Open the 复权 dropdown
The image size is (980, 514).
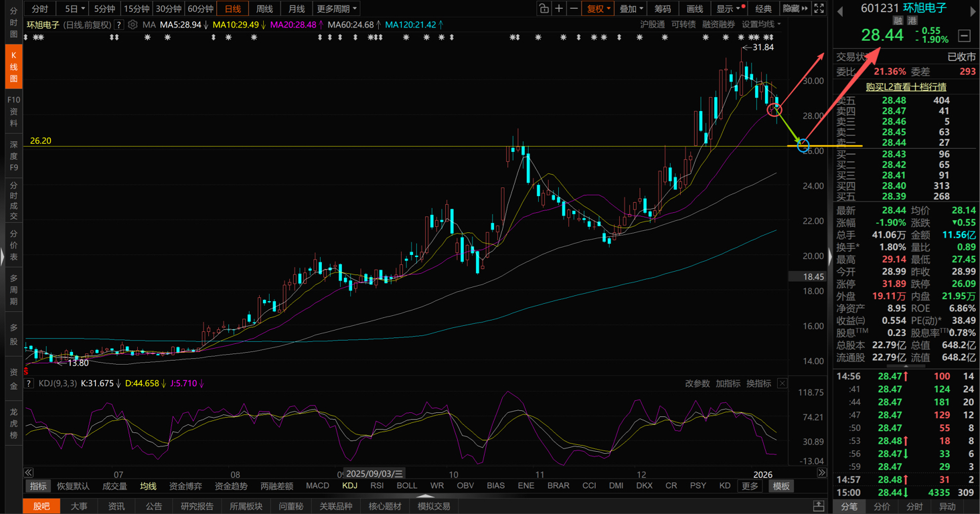598,9
